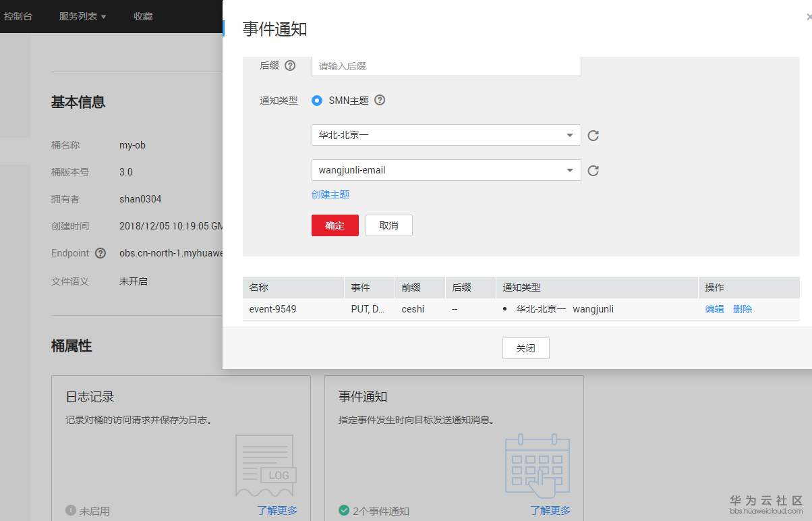
Task: Click help icon next to 后缀 label
Action: tap(290, 65)
